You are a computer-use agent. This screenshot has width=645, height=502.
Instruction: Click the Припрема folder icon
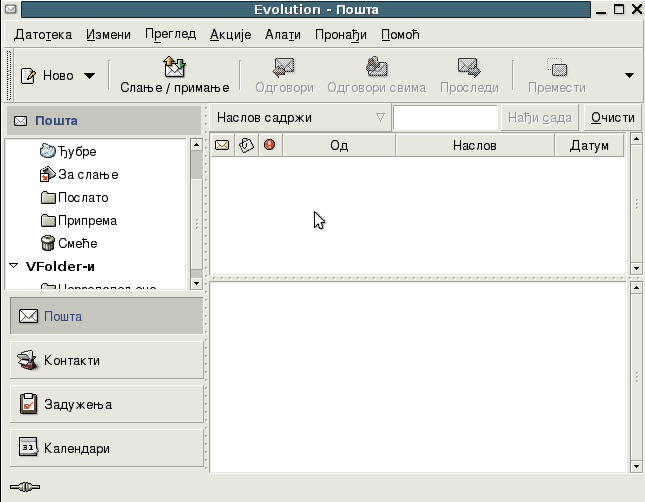point(48,221)
